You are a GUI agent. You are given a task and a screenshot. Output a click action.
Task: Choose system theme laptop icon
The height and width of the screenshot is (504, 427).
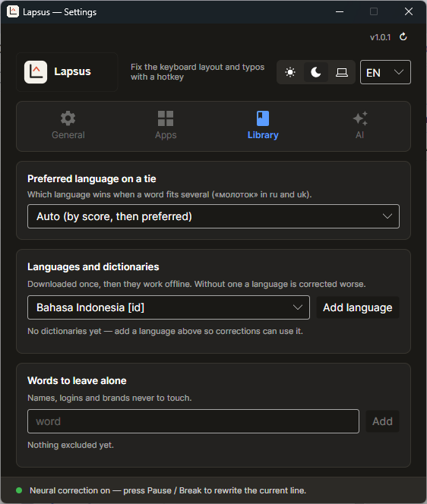tap(342, 72)
